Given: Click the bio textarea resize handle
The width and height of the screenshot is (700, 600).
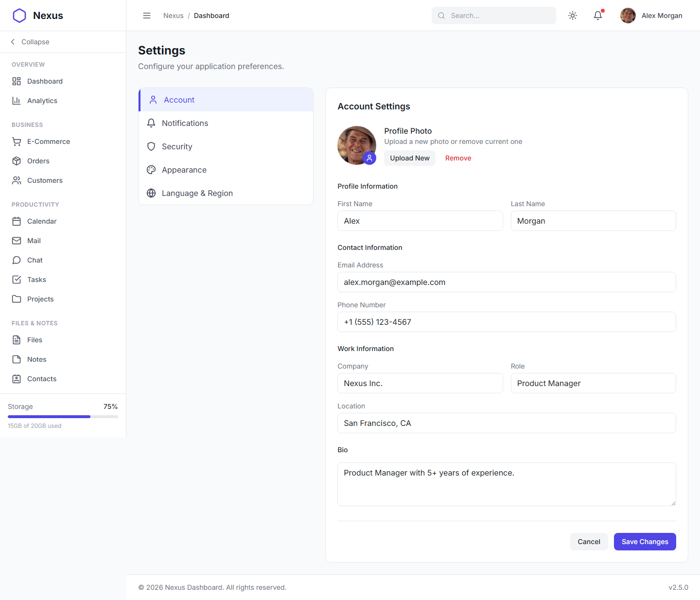Looking at the screenshot, I should pos(673,503).
